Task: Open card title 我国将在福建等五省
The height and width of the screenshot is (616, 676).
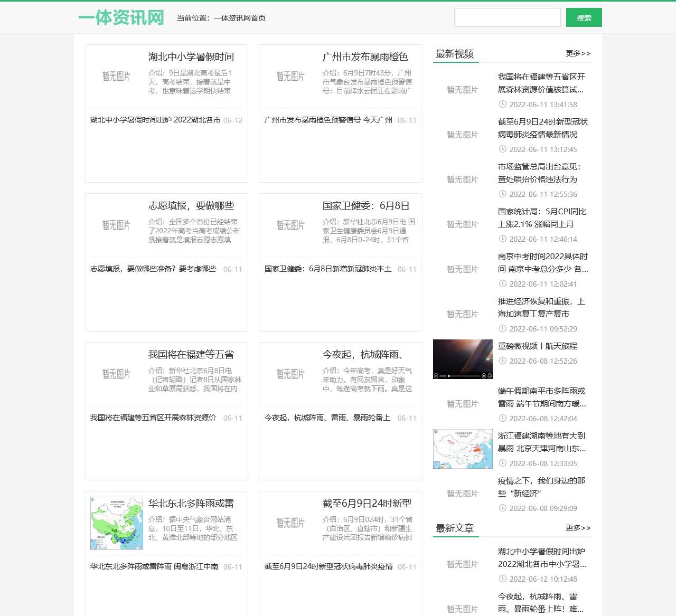Action: click(x=191, y=355)
